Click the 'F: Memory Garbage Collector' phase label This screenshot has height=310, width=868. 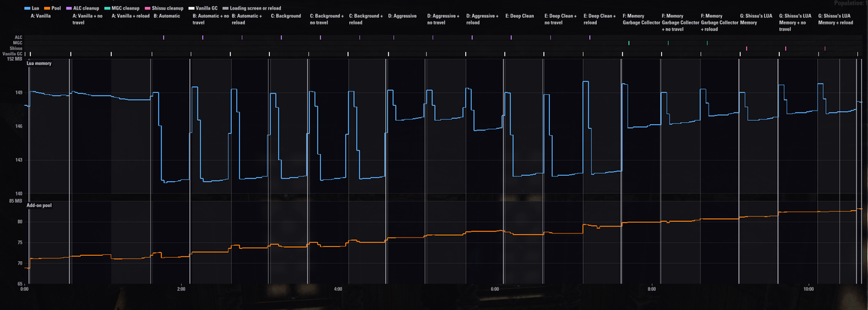642,19
